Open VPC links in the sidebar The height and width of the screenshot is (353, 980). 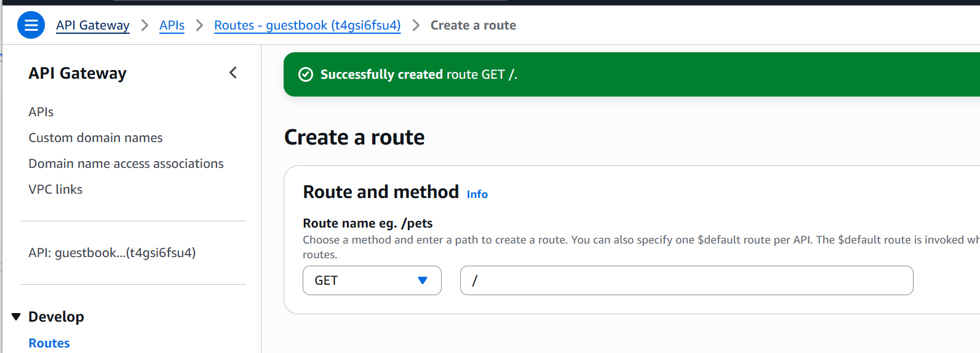55,189
